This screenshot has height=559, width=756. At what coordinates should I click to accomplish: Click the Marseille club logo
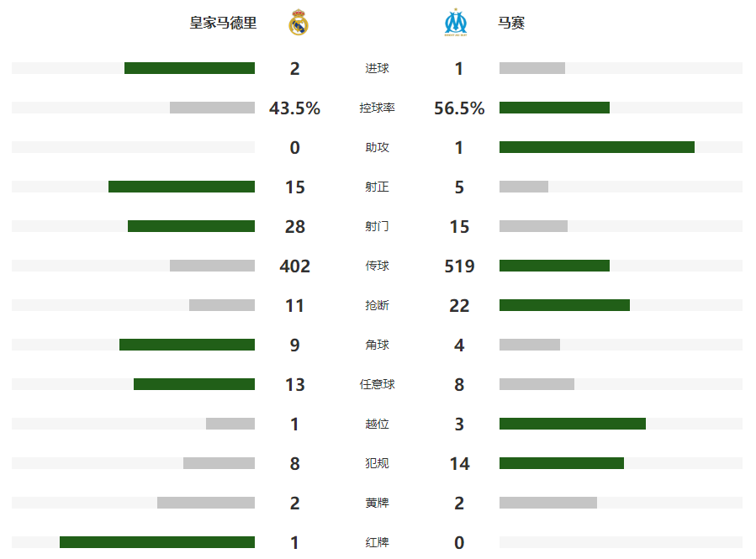(456, 22)
